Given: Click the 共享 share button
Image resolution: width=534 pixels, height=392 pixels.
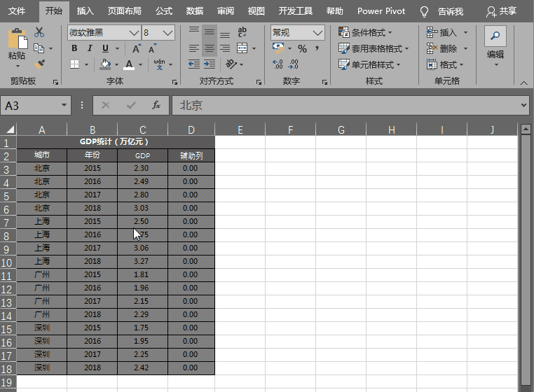Looking at the screenshot, I should click(x=501, y=12).
